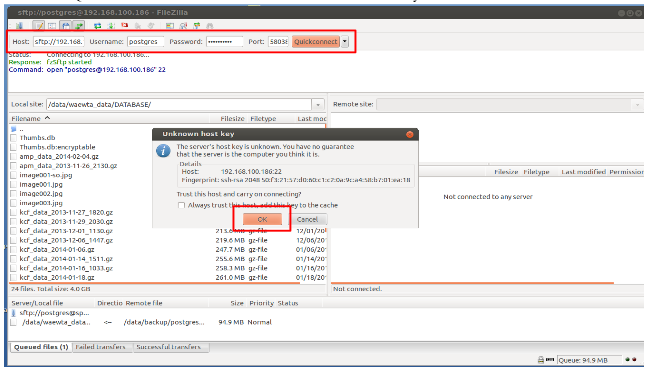Enable Always trust this host checkbox
Viewport: 655px width, 377px height.
[181, 205]
